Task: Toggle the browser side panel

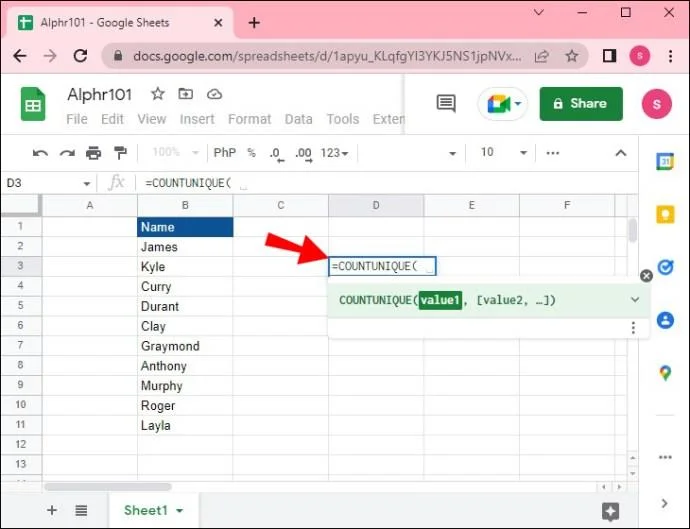Action: [609, 56]
